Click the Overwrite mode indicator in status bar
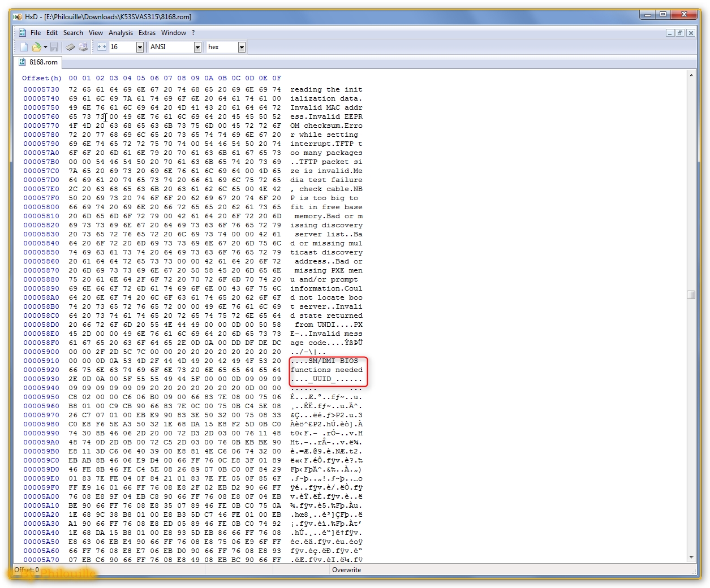710x588 pixels. (346, 570)
